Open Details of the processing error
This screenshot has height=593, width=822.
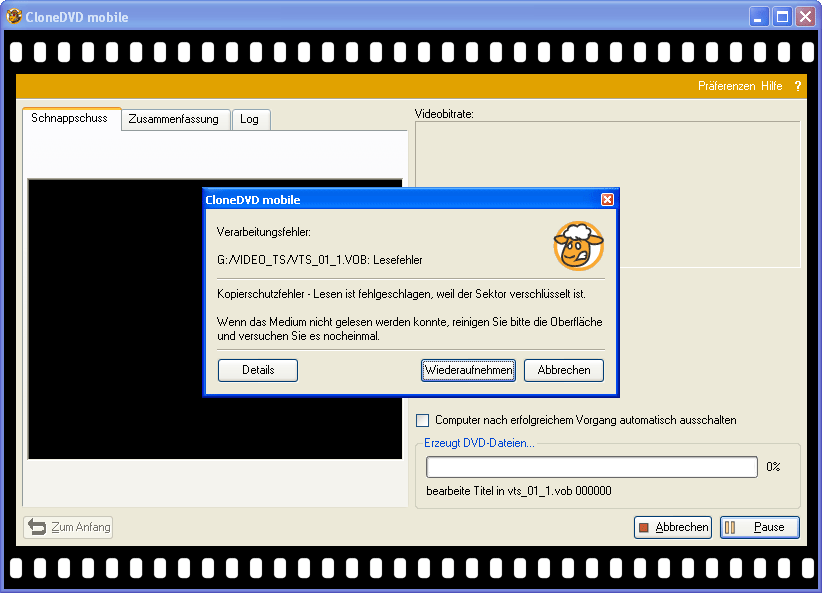(x=258, y=370)
